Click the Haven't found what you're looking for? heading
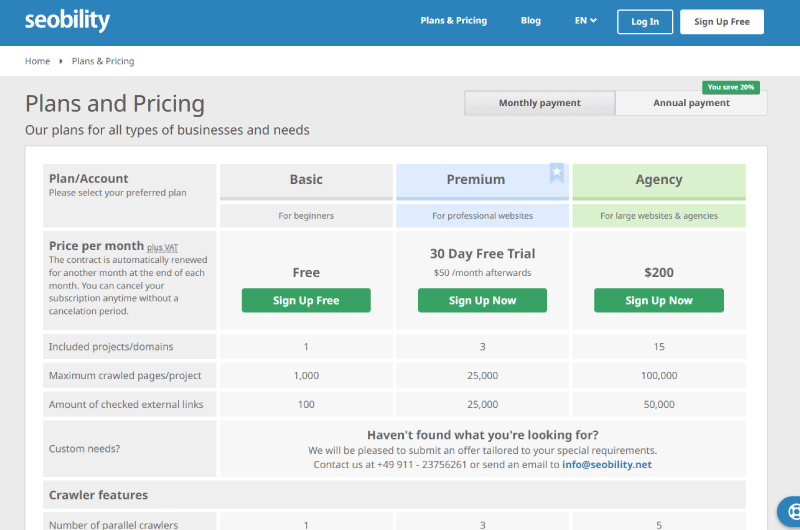 [483, 435]
